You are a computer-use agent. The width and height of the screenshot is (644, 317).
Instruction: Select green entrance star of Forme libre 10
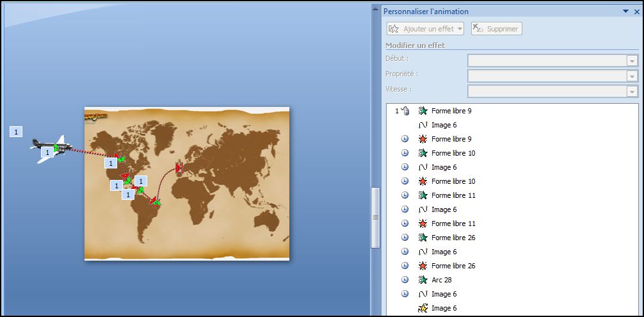423,153
